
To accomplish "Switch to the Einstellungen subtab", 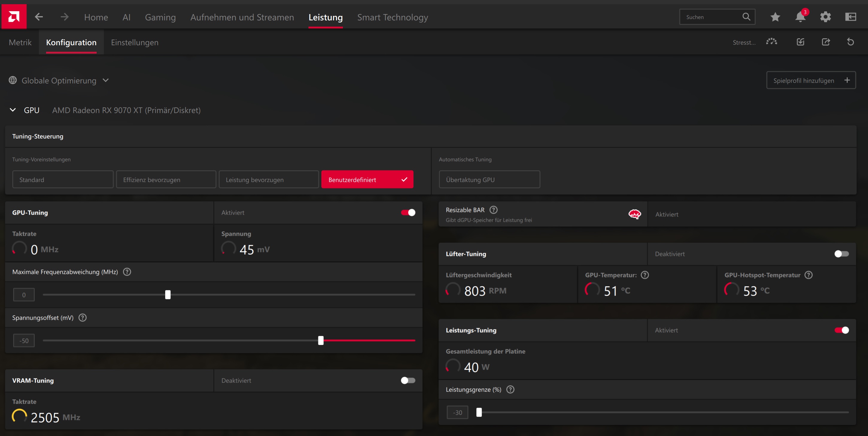I will [x=135, y=42].
